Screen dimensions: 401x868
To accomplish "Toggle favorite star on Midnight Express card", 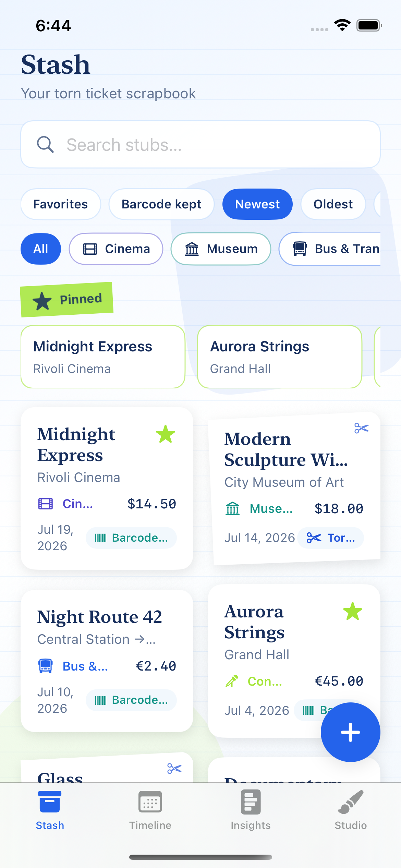I will point(166,434).
